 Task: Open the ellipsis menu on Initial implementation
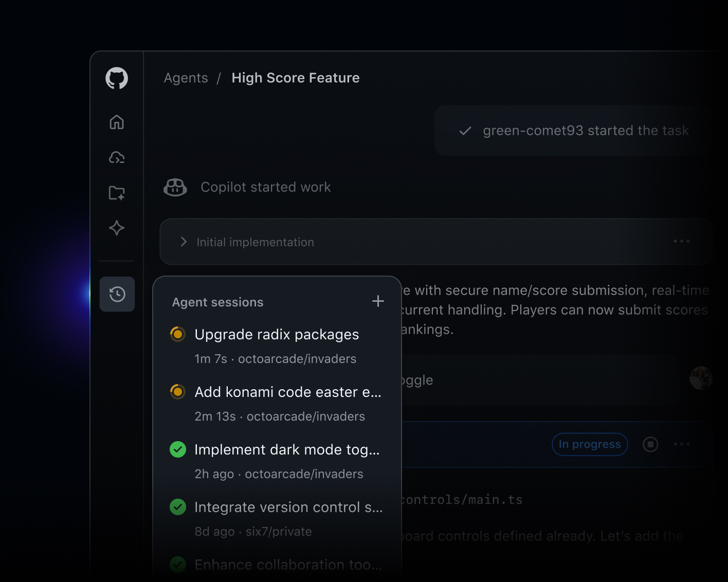point(681,241)
